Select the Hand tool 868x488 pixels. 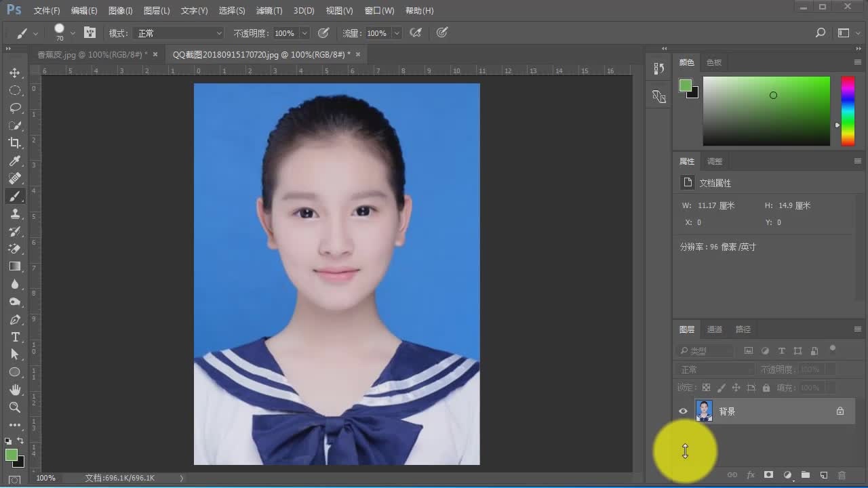(x=15, y=390)
